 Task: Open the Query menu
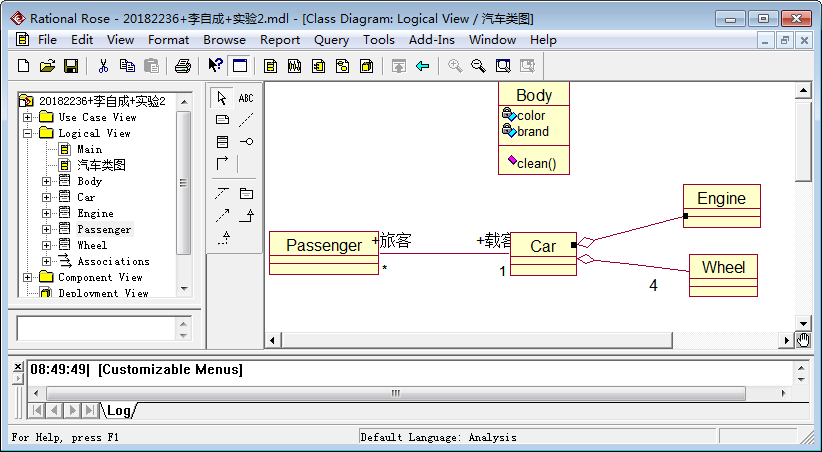tap(331, 40)
